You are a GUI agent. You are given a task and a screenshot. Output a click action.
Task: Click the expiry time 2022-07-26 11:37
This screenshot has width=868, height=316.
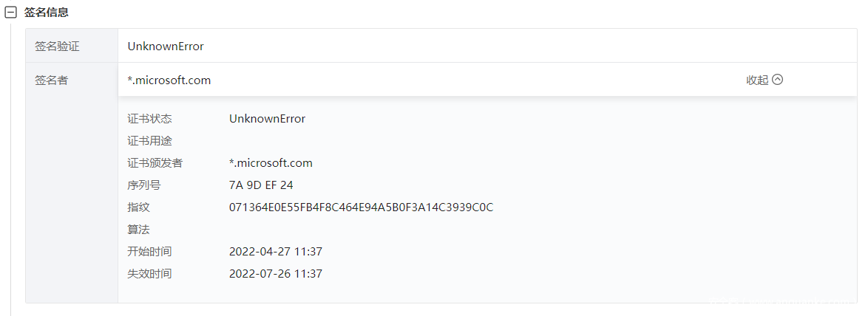[x=276, y=273]
